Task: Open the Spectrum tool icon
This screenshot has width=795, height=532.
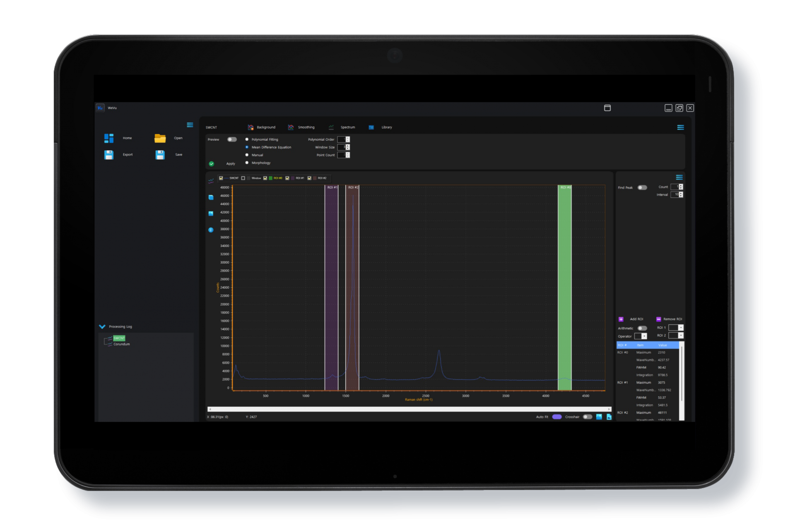Action: click(331, 127)
